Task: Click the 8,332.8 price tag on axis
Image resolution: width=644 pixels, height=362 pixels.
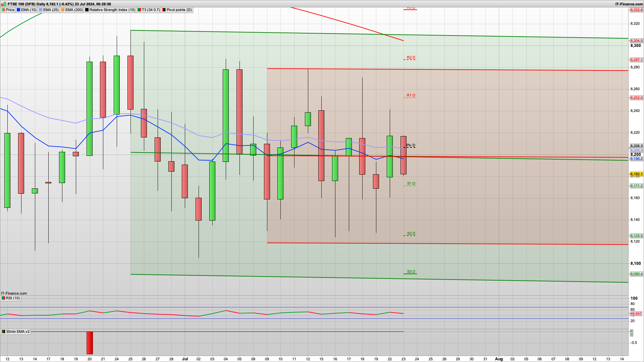Action: pos(636,10)
